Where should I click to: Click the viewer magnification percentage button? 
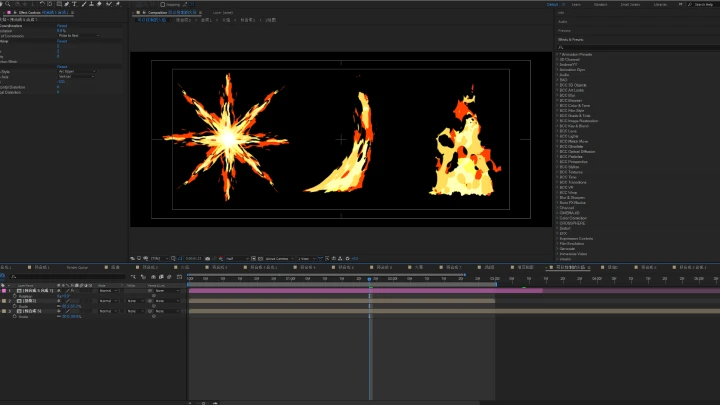point(159,259)
